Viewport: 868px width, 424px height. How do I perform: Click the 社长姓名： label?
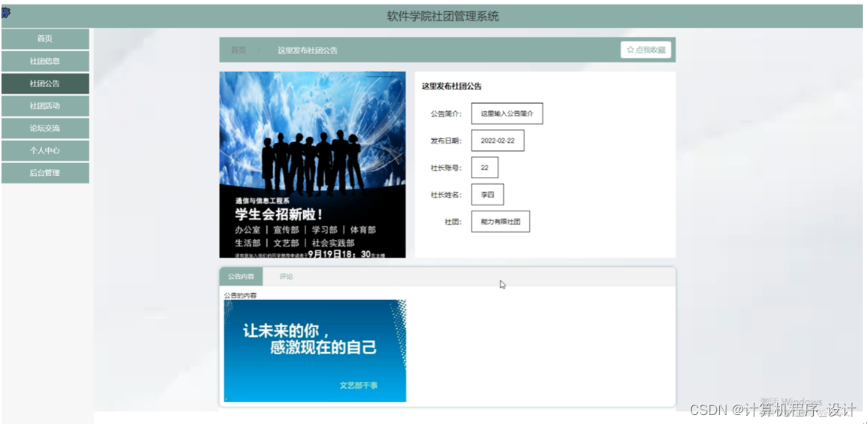pos(446,195)
